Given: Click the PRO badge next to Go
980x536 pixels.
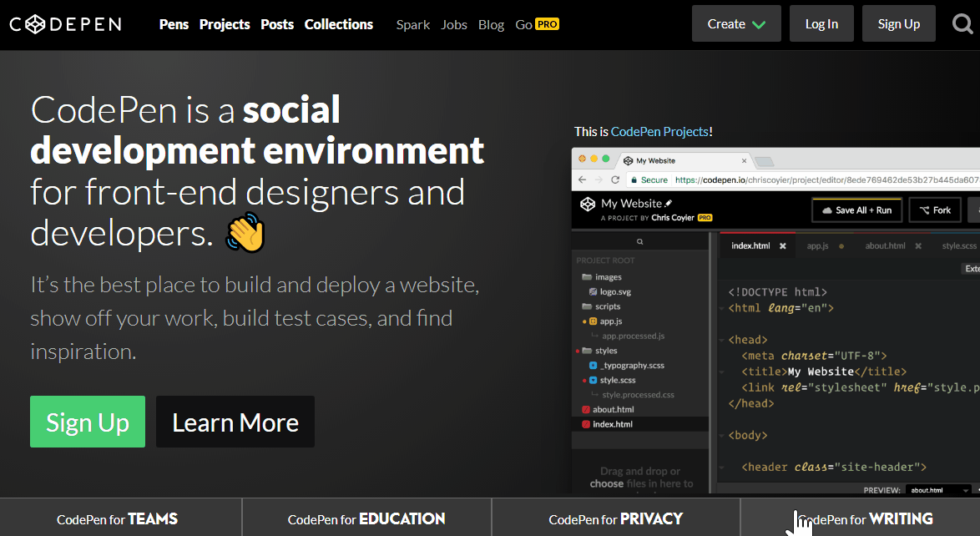Looking at the screenshot, I should (548, 24).
